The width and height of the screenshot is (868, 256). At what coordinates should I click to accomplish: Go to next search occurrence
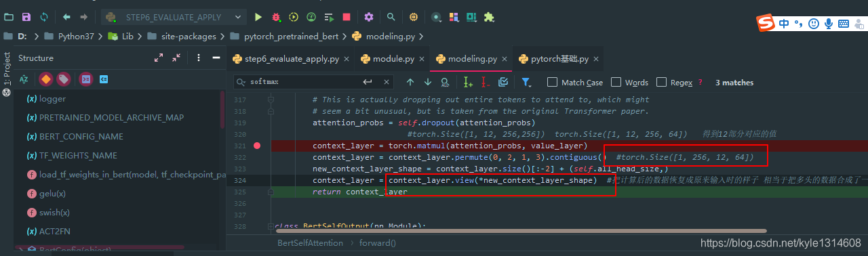pyautogui.click(x=428, y=82)
